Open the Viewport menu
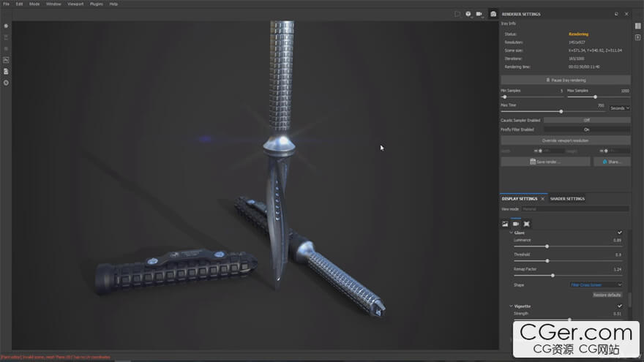The image size is (644, 362). pyautogui.click(x=75, y=4)
